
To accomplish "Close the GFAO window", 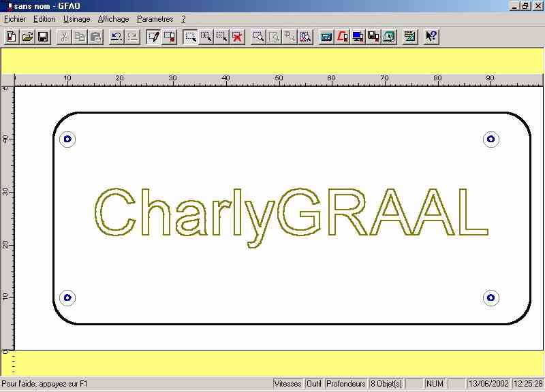I will pyautogui.click(x=538, y=6).
